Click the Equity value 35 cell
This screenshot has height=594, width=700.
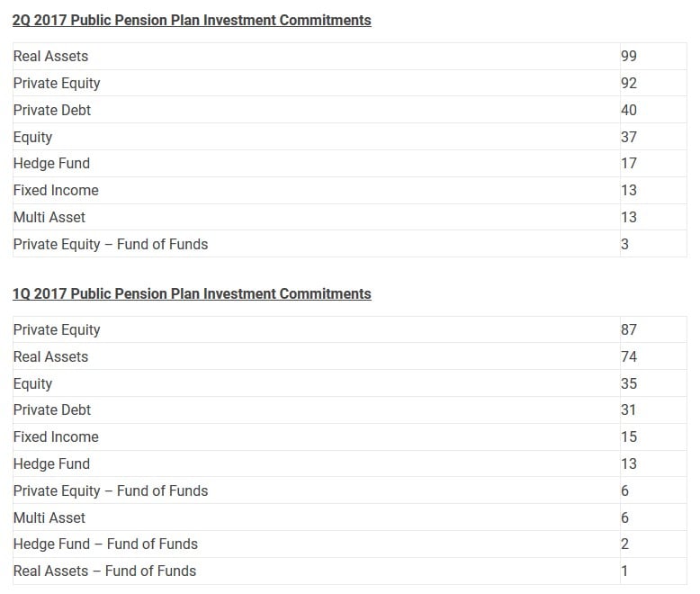pos(629,383)
